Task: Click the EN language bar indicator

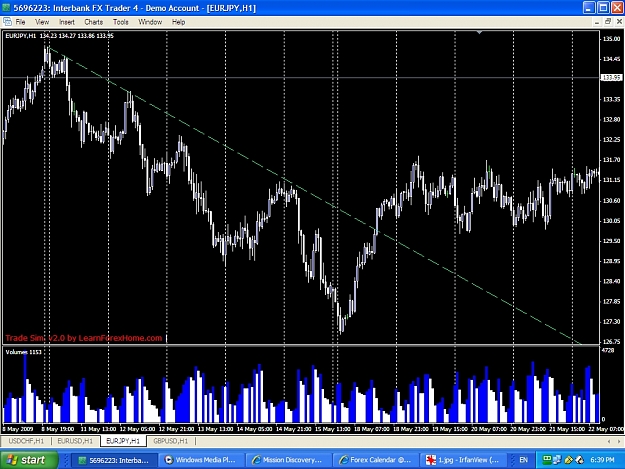Action: point(523,460)
